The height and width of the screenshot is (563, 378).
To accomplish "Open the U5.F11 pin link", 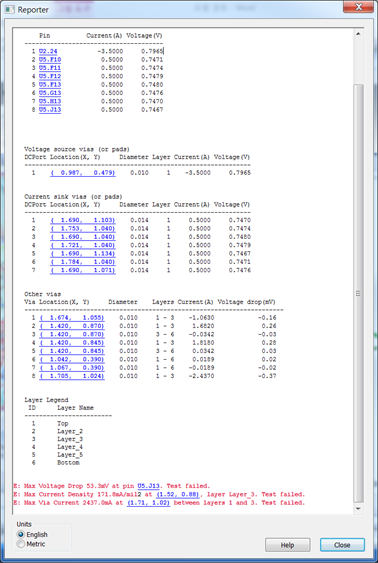I will tap(50, 68).
